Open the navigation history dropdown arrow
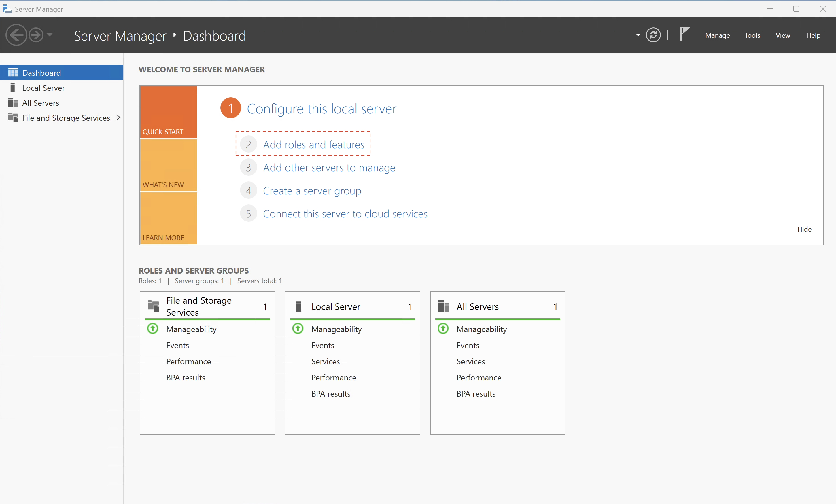This screenshot has width=836, height=504. [50, 35]
